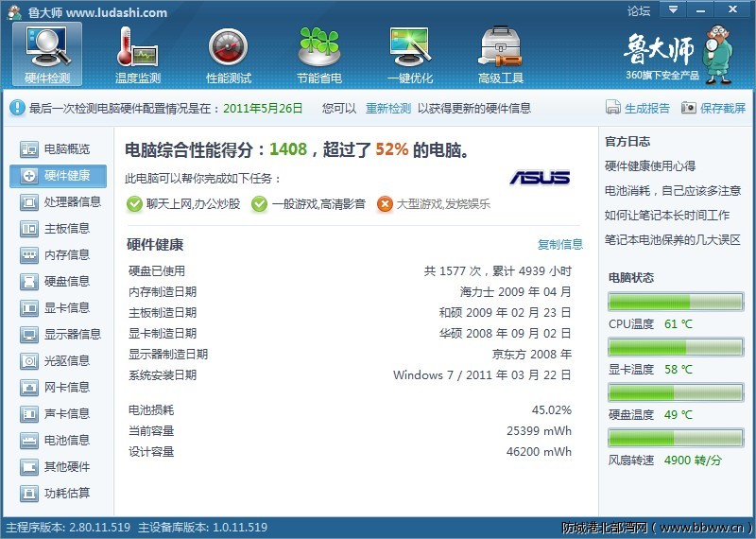Click the 硬盘已使用 row label
The height and width of the screenshot is (539, 756).
(x=157, y=271)
